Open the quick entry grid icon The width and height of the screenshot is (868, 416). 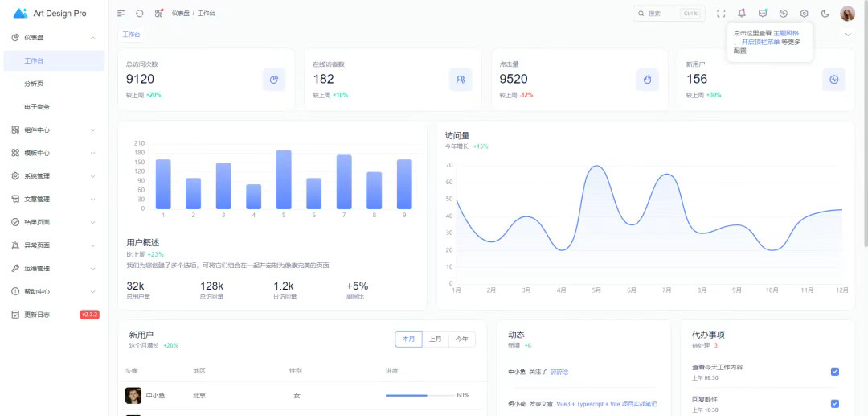tap(159, 14)
